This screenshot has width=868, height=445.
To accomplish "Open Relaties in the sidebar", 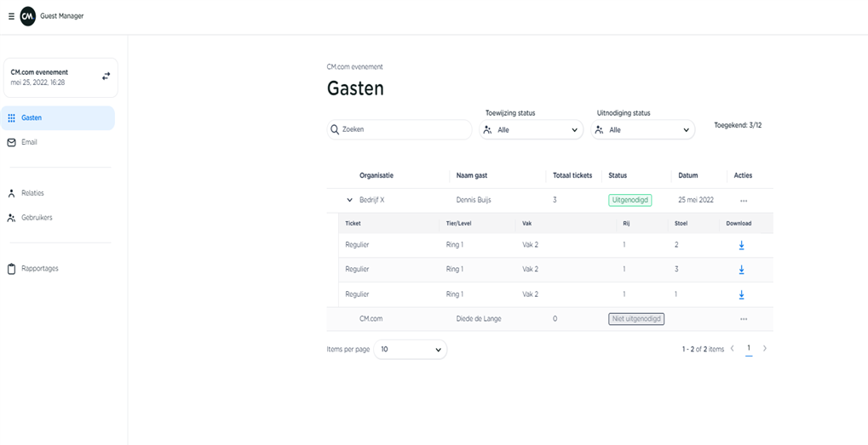I will tap(32, 193).
